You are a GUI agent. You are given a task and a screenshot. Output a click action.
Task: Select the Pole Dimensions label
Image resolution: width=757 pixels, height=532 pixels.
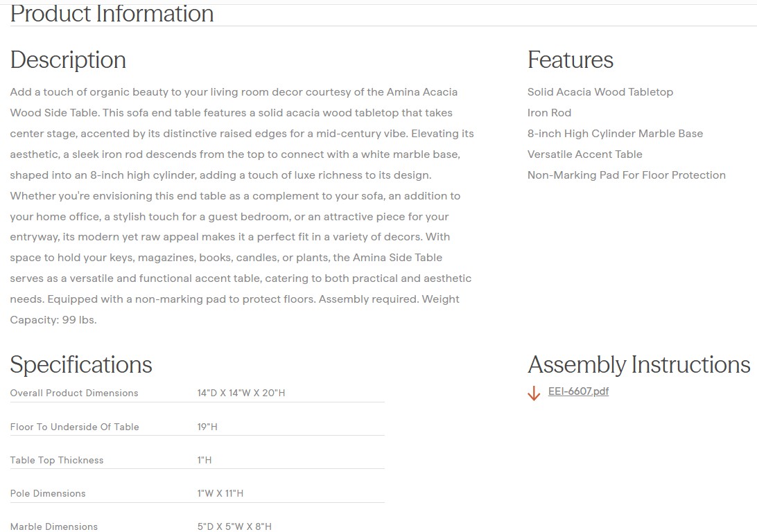point(48,493)
